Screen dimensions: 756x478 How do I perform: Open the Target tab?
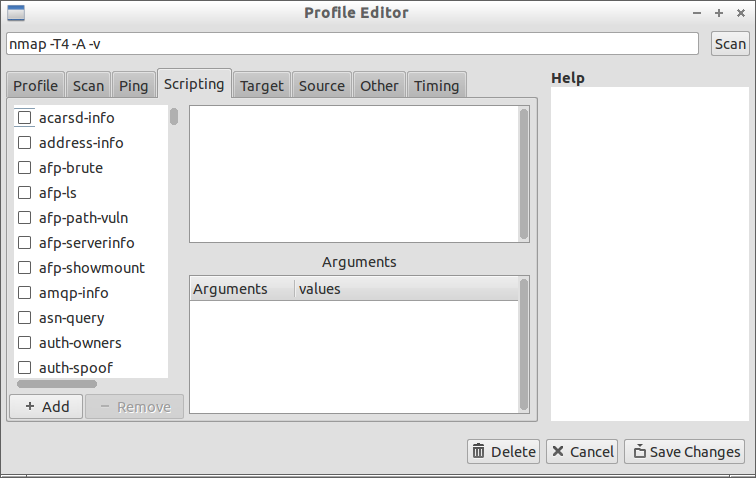[x=262, y=85]
